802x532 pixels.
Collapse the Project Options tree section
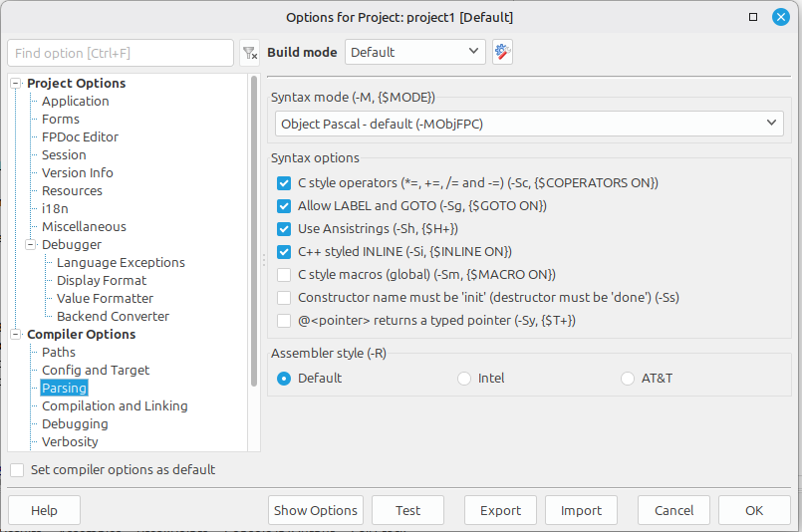click(16, 84)
